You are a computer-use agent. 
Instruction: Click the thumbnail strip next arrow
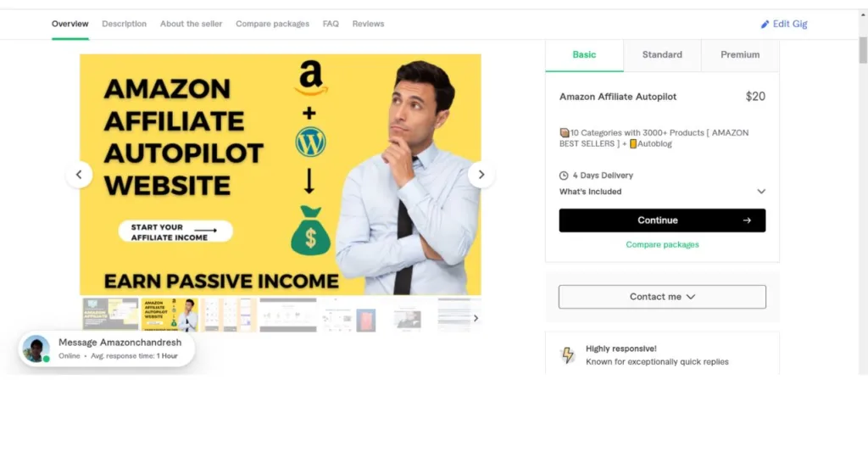click(x=476, y=318)
